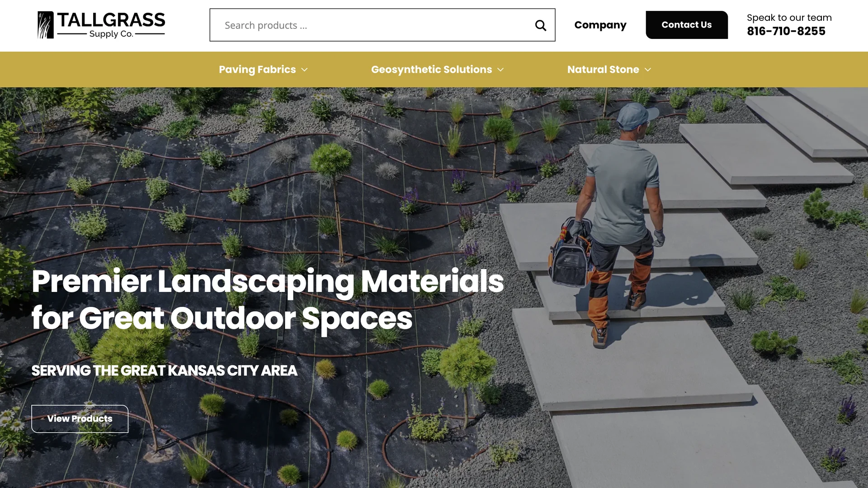Call the 816-710-8255 phone number
This screenshot has width=868, height=488.
pos(786,31)
